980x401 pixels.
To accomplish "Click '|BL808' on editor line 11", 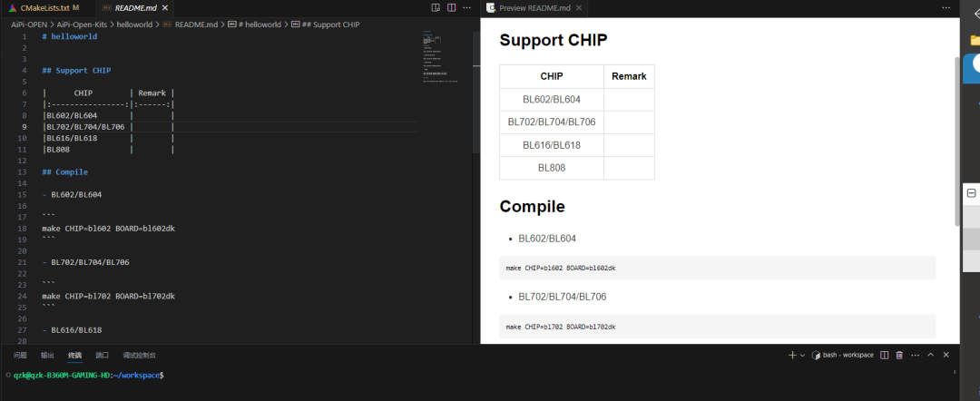I will (55, 150).
